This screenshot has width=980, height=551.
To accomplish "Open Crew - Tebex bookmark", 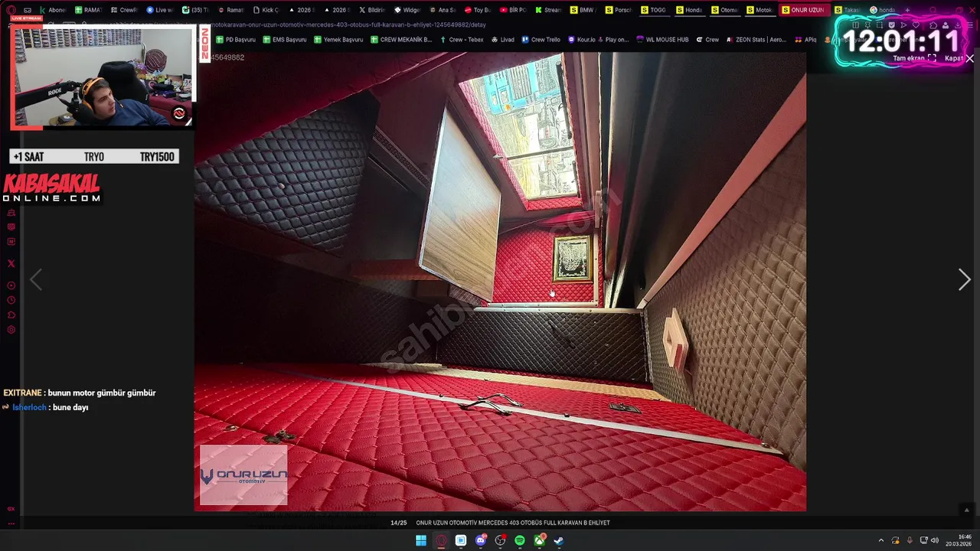I will 462,39.
